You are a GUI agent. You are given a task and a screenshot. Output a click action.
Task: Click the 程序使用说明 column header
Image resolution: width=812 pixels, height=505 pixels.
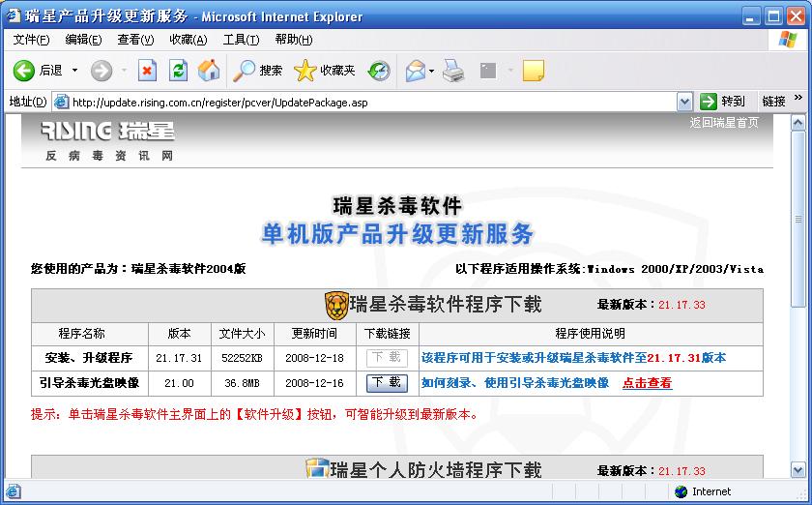pyautogui.click(x=591, y=334)
